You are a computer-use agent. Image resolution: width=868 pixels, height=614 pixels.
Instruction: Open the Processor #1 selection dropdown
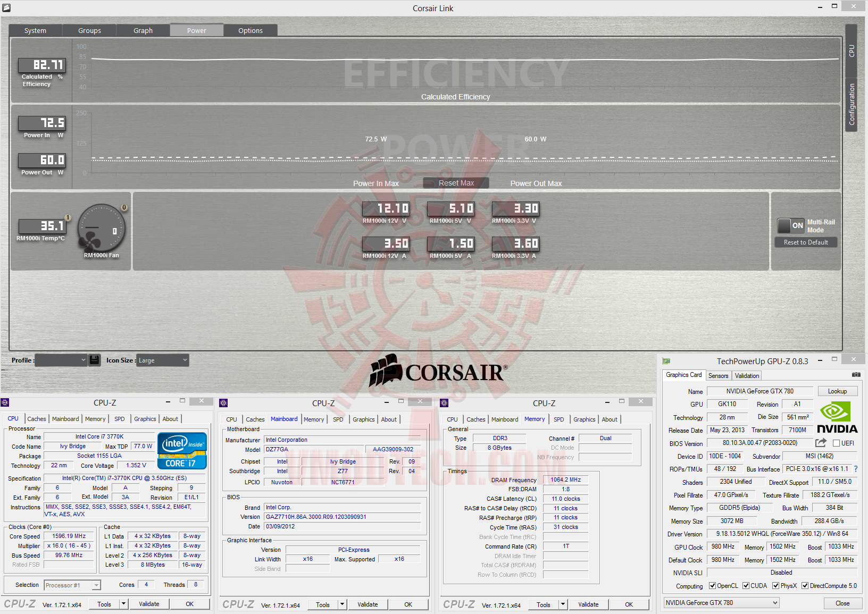pos(72,585)
